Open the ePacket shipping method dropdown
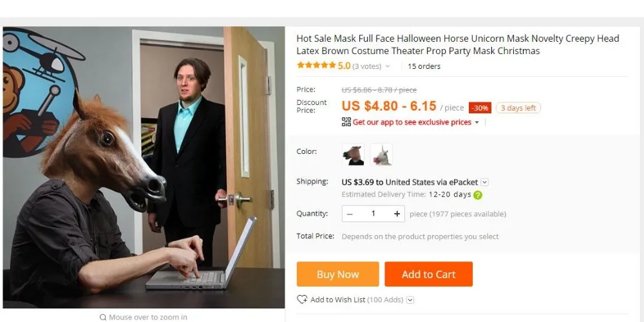 pos(485,182)
